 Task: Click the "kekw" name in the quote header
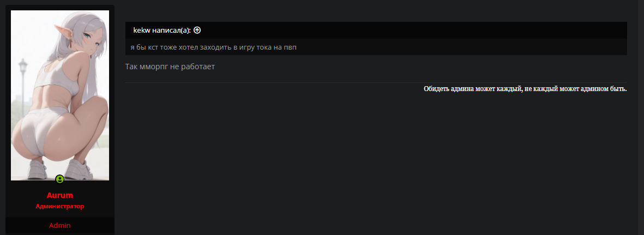point(142,31)
